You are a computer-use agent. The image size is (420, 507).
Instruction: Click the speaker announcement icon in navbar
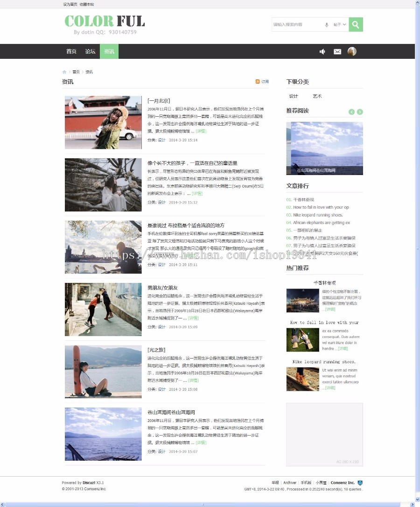322,52
